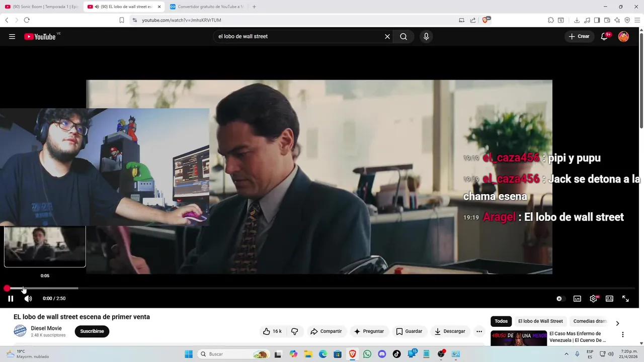Screen dimensions: 644x362
Task: Open TikTok from the taskbar
Action: 397,354
